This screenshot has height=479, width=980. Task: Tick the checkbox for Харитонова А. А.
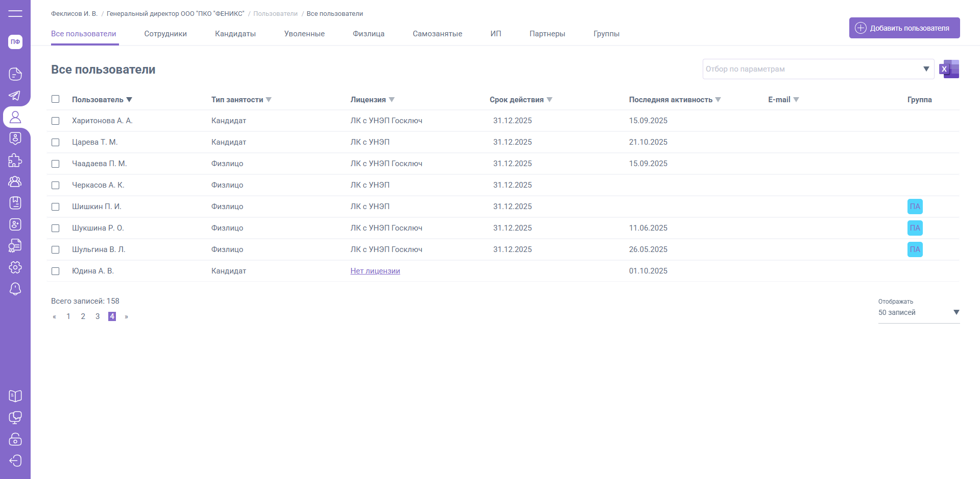[56, 121]
